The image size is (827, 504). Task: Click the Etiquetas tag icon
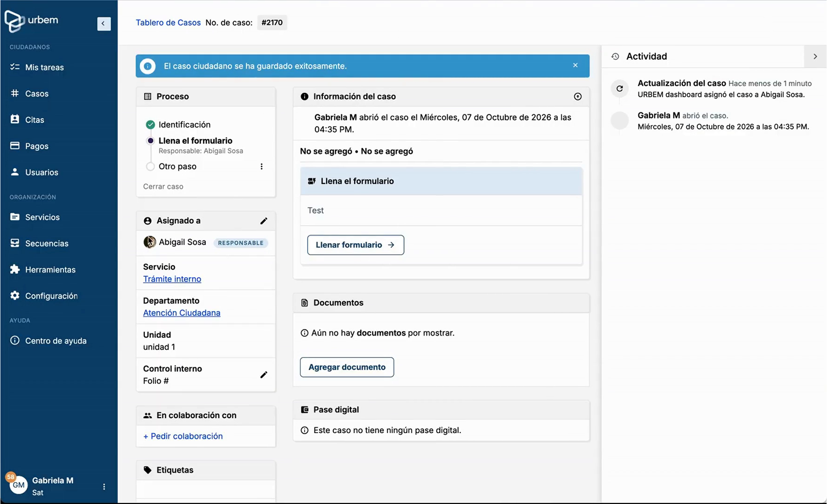coord(147,470)
